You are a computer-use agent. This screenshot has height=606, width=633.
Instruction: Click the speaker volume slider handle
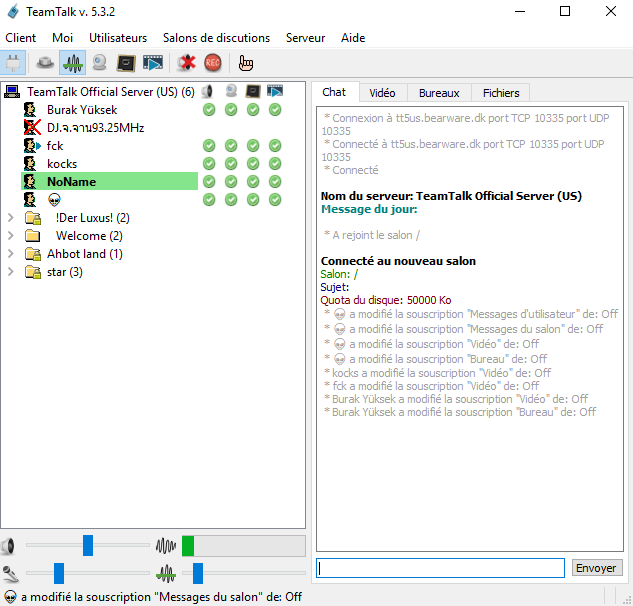point(88,545)
